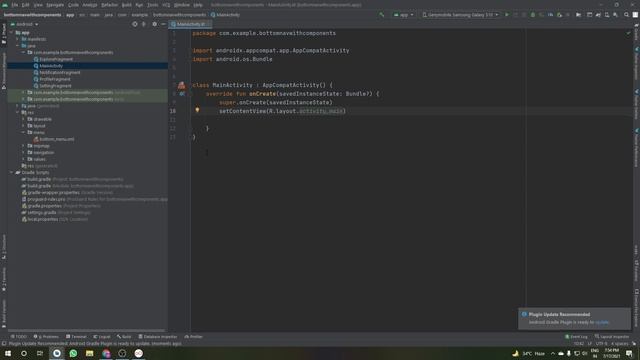The width and height of the screenshot is (640, 360).
Task: Open the Tools menu
Action: 152,5
